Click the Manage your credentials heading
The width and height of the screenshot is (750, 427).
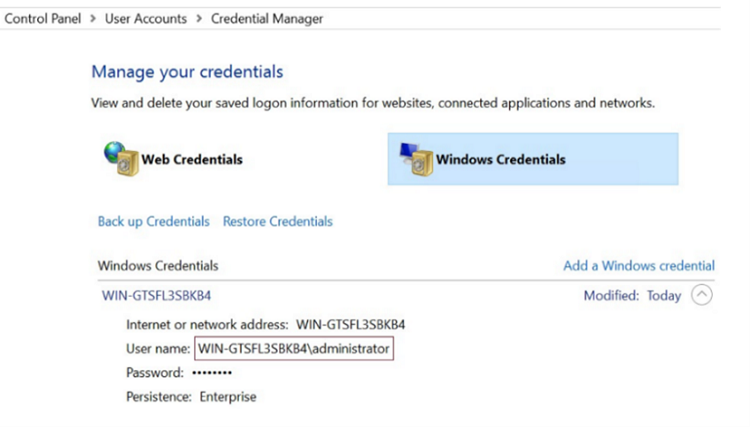pyautogui.click(x=187, y=72)
